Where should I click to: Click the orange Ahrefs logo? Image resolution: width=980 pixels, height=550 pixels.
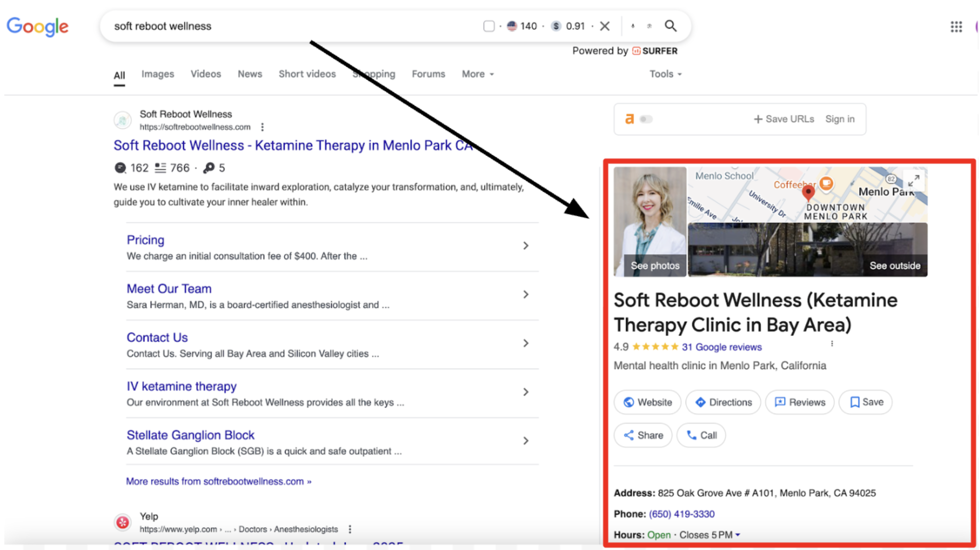pos(629,119)
